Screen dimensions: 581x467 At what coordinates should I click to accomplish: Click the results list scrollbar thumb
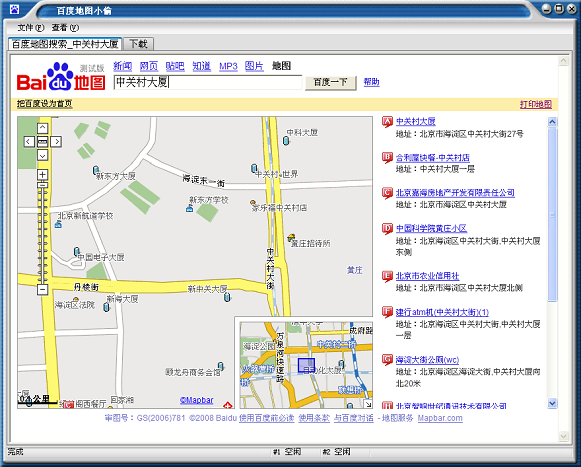tap(552, 215)
